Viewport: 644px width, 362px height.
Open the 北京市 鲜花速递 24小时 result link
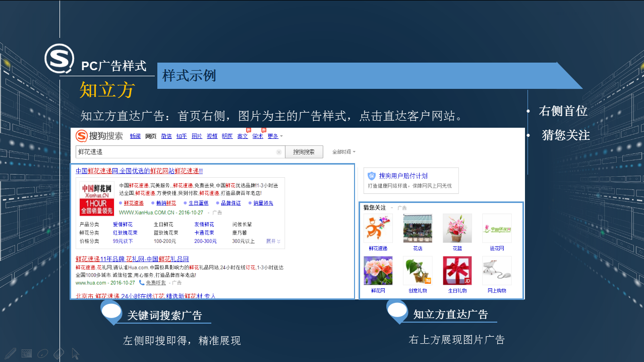[146, 296]
